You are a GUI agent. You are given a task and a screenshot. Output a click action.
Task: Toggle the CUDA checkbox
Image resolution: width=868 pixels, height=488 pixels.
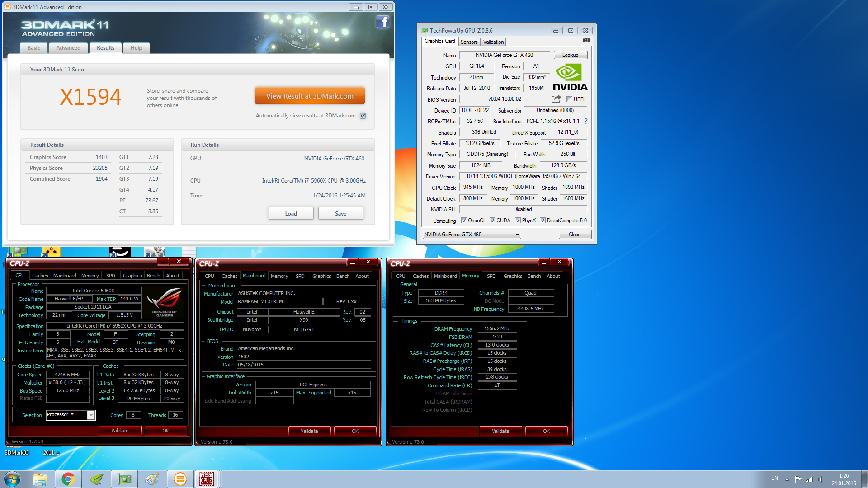(492, 221)
